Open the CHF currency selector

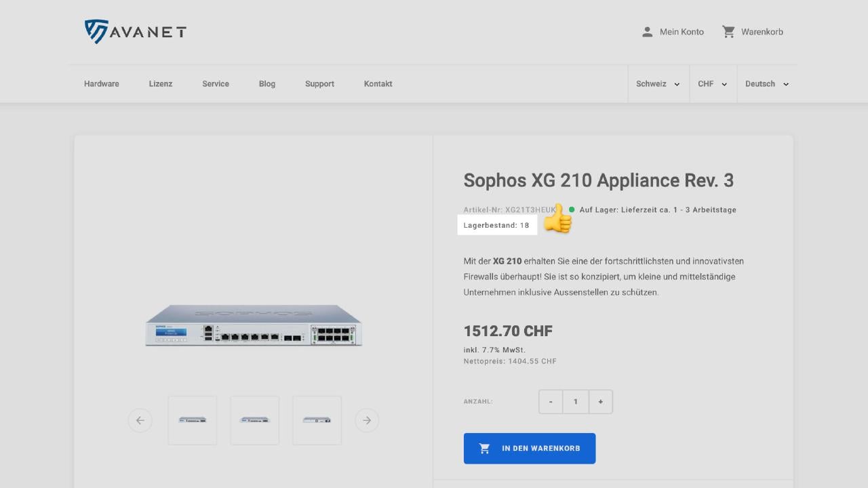(712, 83)
